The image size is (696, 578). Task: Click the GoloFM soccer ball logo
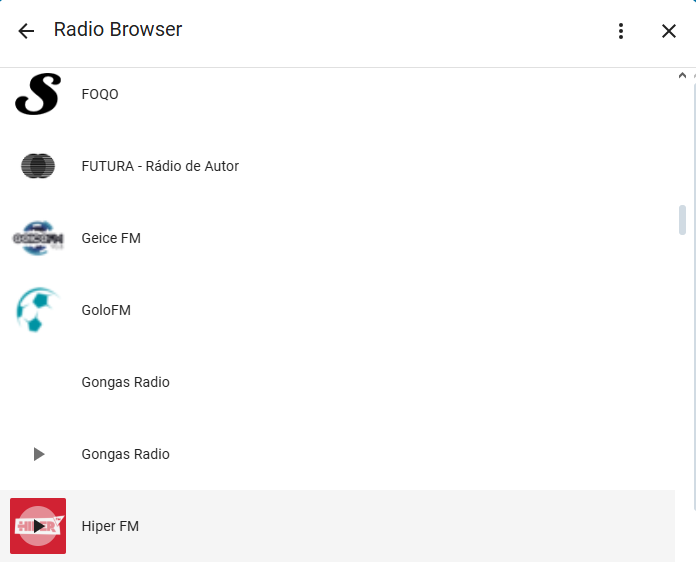click(x=37, y=310)
